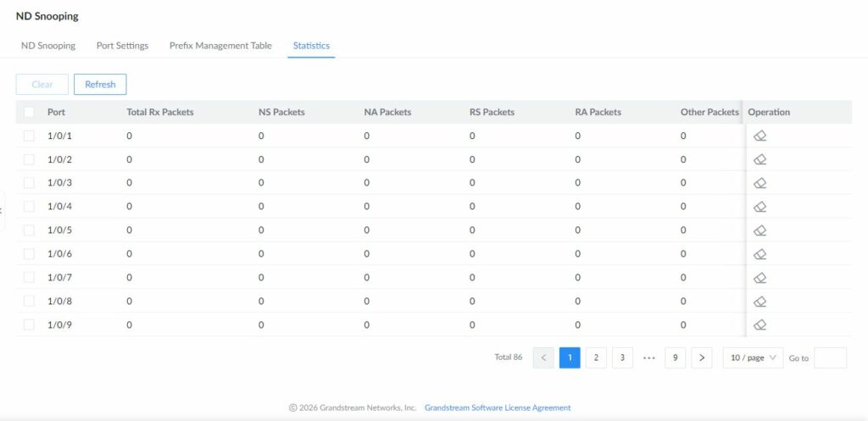Image resolution: width=868 pixels, height=421 pixels.
Task: Click the Total 86 count label
Action: [x=509, y=357]
